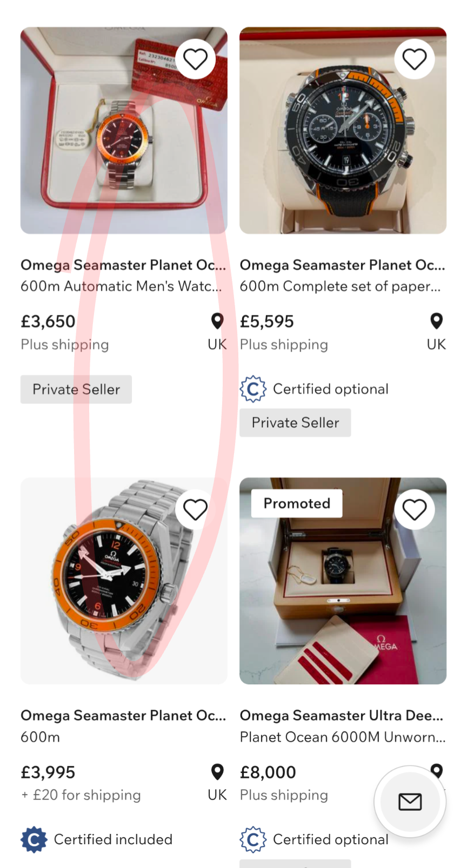Tap location pin on £3,995 listing
The width and height of the screenshot is (467, 868).
click(x=217, y=772)
